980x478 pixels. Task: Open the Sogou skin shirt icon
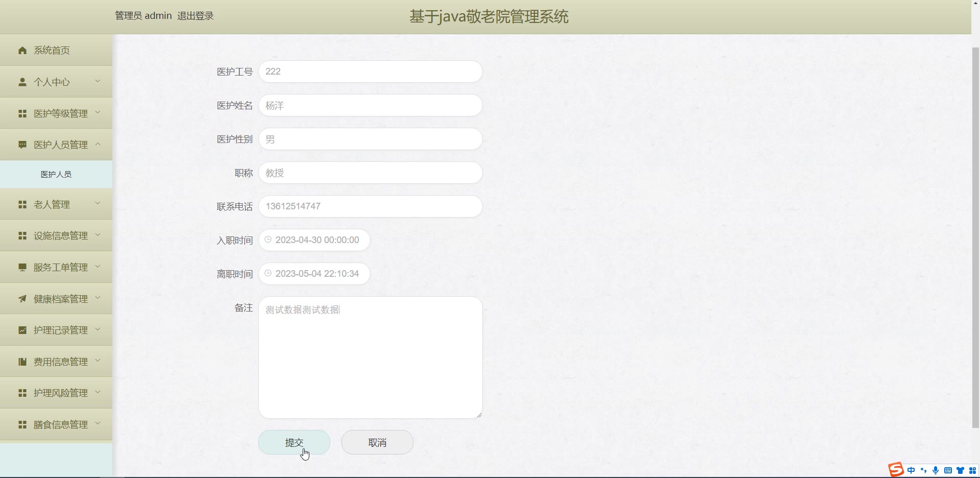(x=960, y=470)
